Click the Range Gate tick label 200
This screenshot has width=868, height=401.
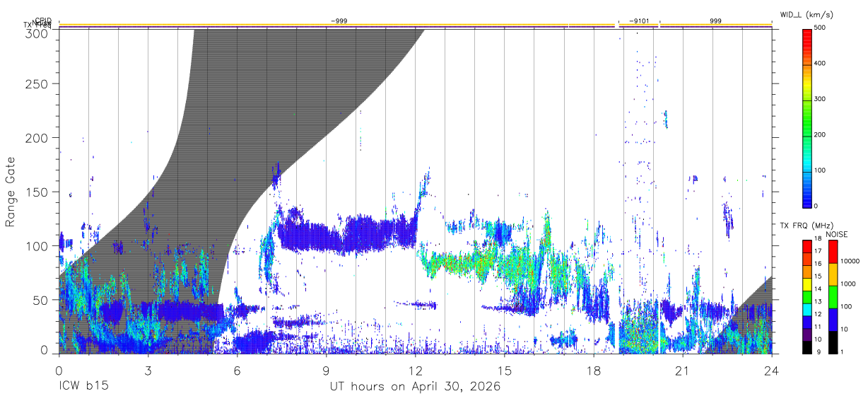(35, 137)
